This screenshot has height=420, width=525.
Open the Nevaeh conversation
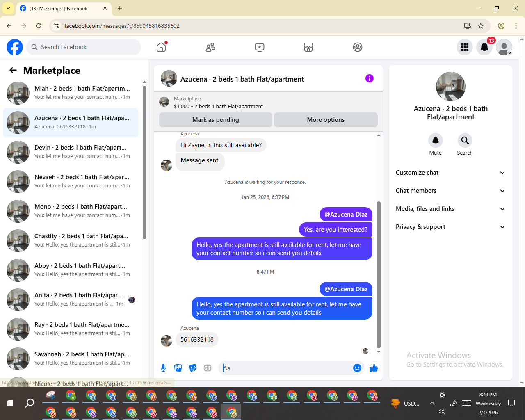pos(71,182)
